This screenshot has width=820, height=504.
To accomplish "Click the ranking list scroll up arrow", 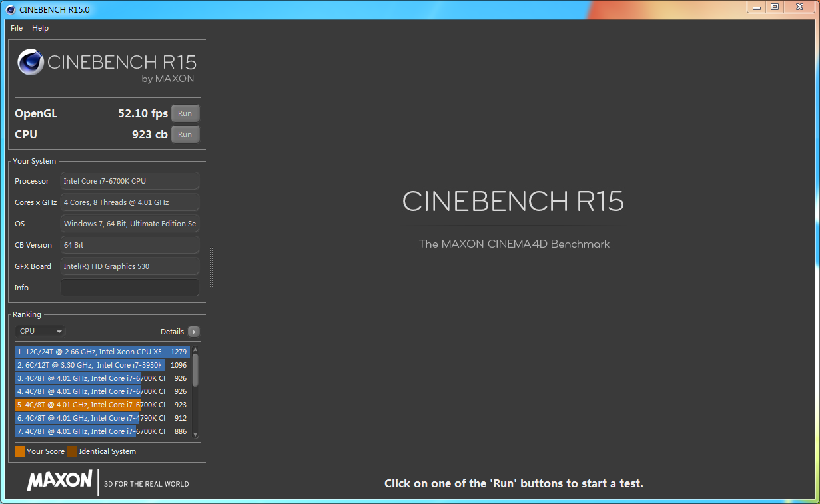I will coord(195,349).
